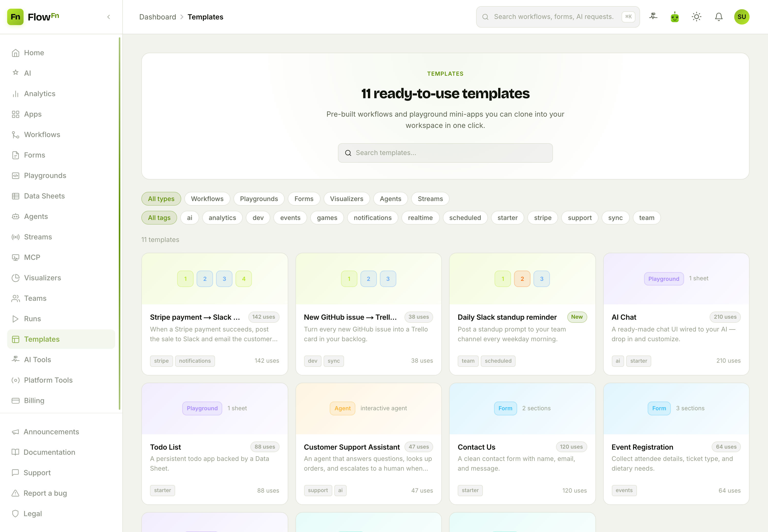Select the All types filter chip
768x532 pixels.
pyautogui.click(x=161, y=199)
